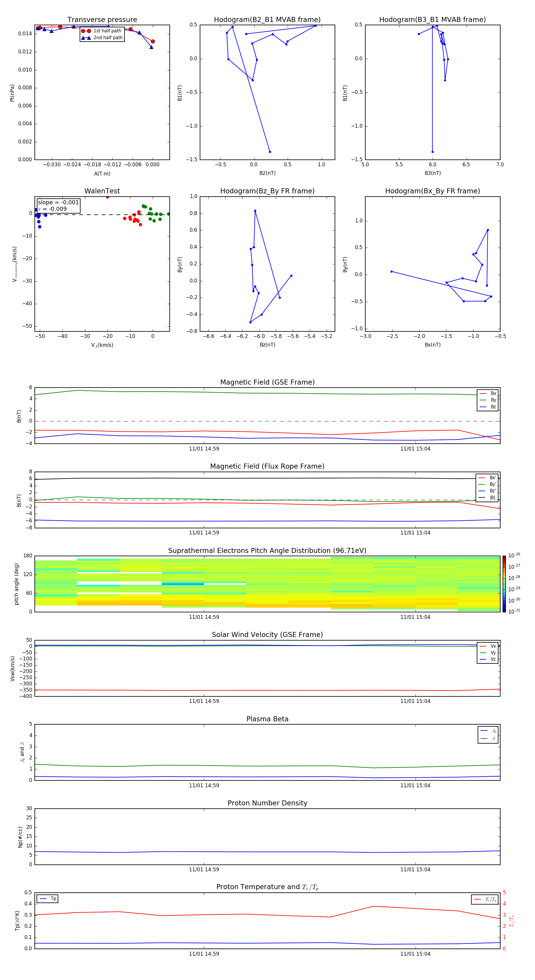
Task: Click the 'Suprathermal Electrons Pitch Angle Distribution' title
Action: [x=267, y=551]
